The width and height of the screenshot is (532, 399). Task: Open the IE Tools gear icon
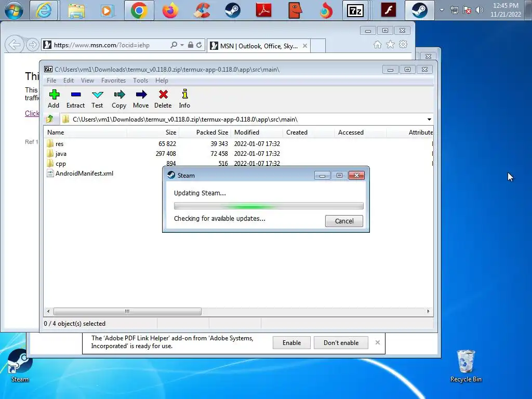point(403,45)
